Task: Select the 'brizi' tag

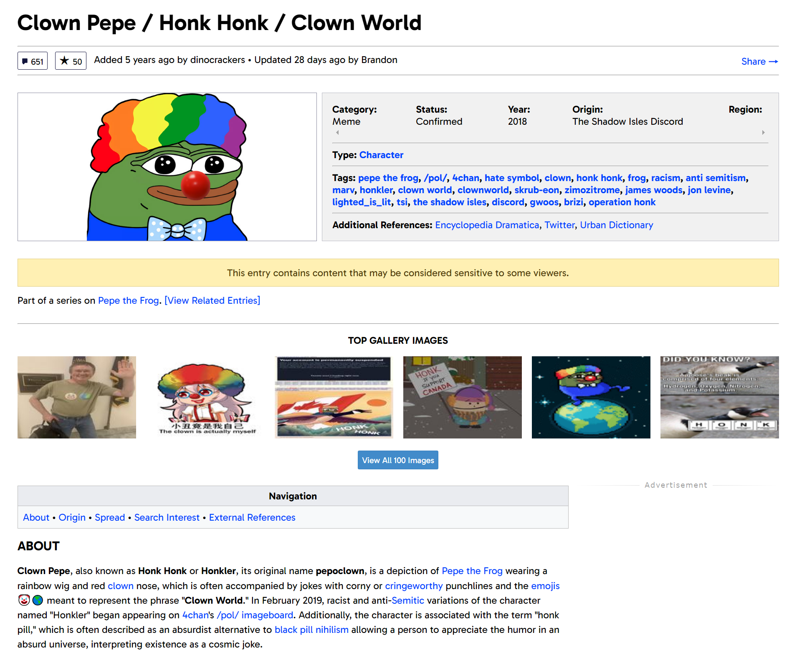Action: pos(574,202)
